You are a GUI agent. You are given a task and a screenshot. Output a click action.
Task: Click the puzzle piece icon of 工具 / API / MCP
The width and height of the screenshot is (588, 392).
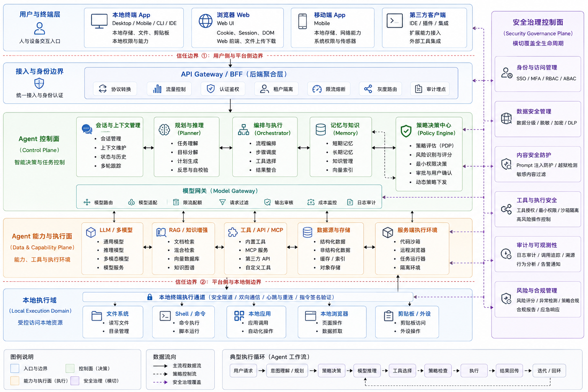coord(233,232)
